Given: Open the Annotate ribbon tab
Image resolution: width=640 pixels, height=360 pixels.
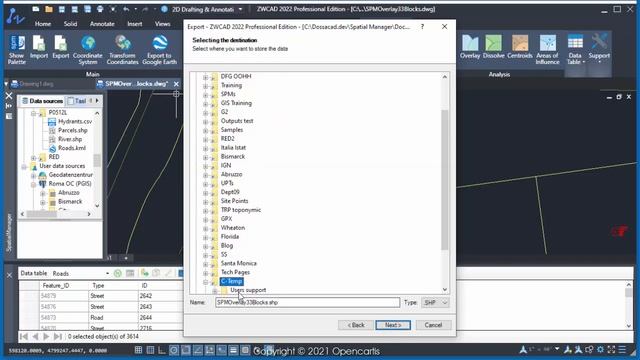Looking at the screenshot, I should click(x=102, y=24).
